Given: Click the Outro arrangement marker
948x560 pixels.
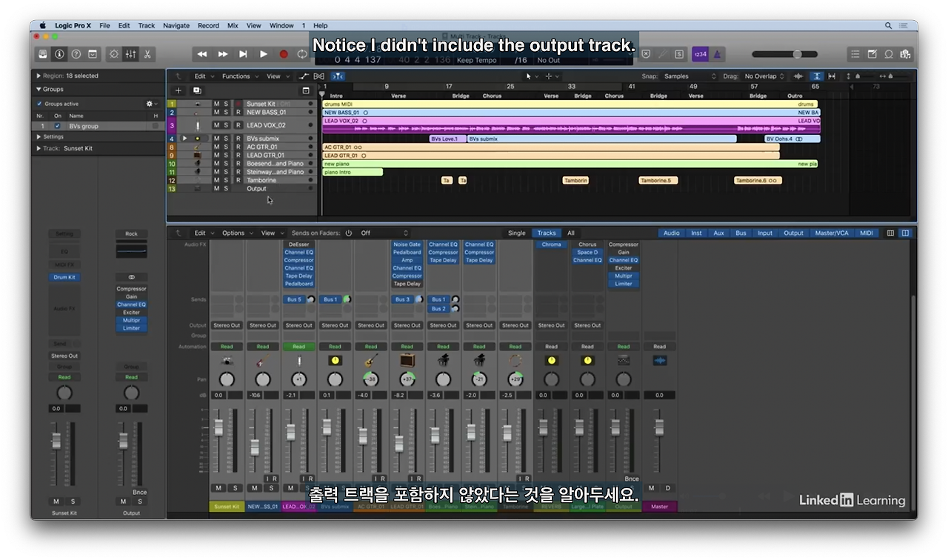Looking at the screenshot, I should pyautogui.click(x=794, y=96).
